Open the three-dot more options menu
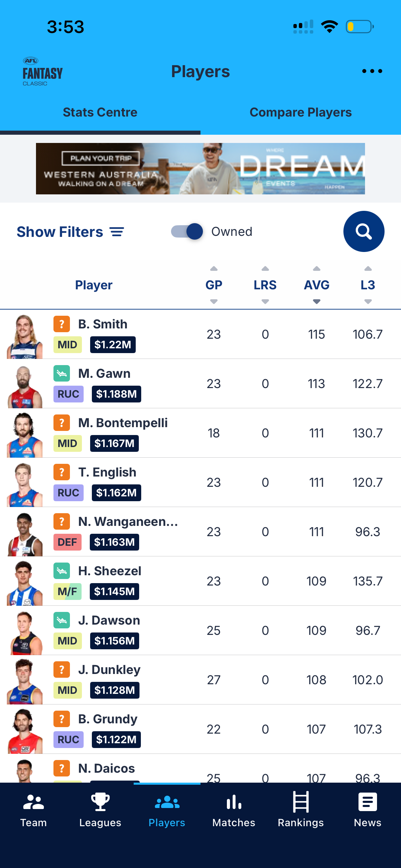401x868 pixels. (x=372, y=71)
